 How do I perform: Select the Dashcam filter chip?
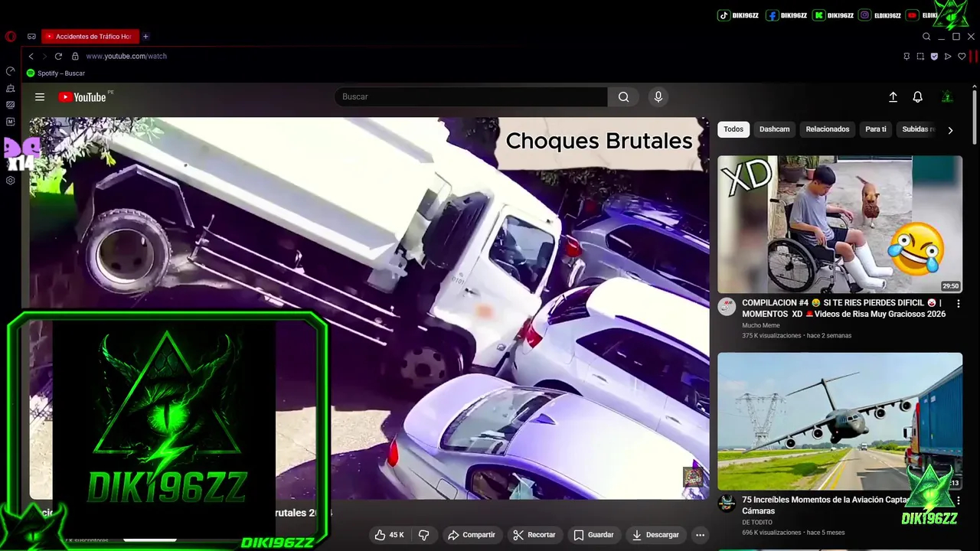pos(774,129)
